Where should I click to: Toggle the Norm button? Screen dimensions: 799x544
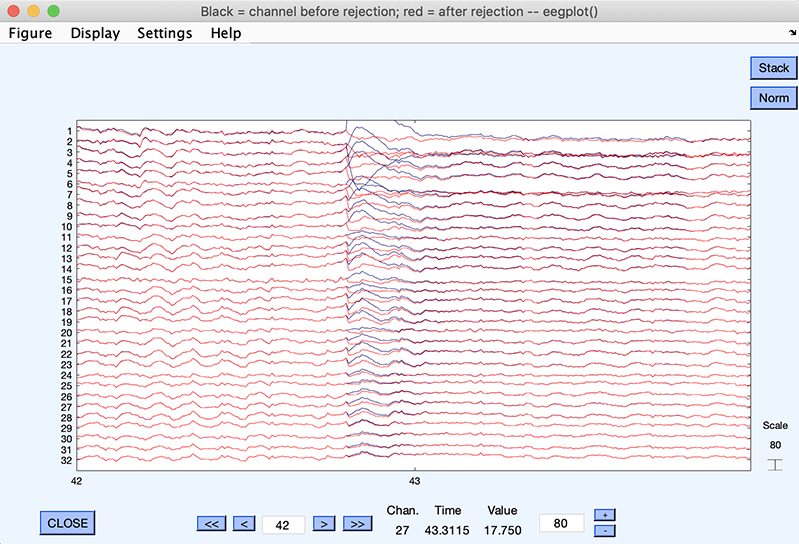(x=773, y=98)
